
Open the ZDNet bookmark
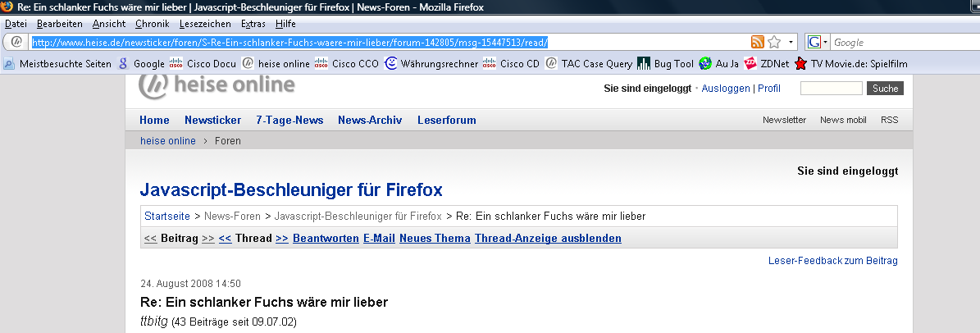point(766,64)
